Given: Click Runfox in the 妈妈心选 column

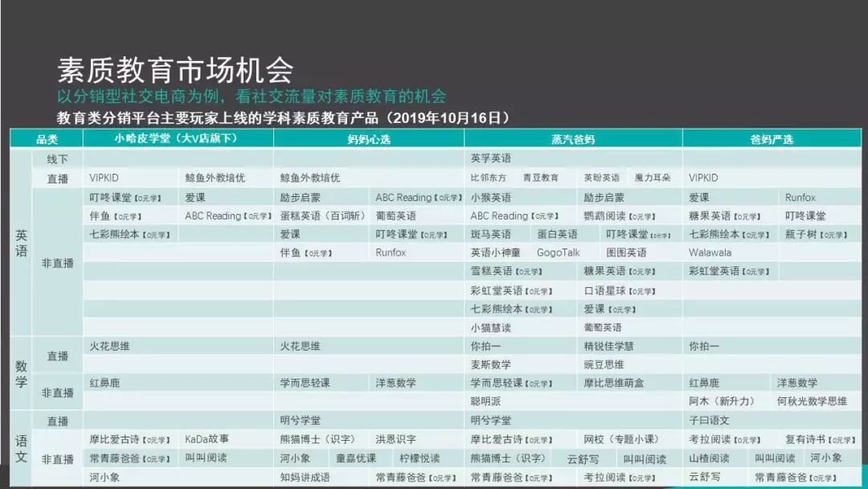Looking at the screenshot, I should click(x=391, y=253).
